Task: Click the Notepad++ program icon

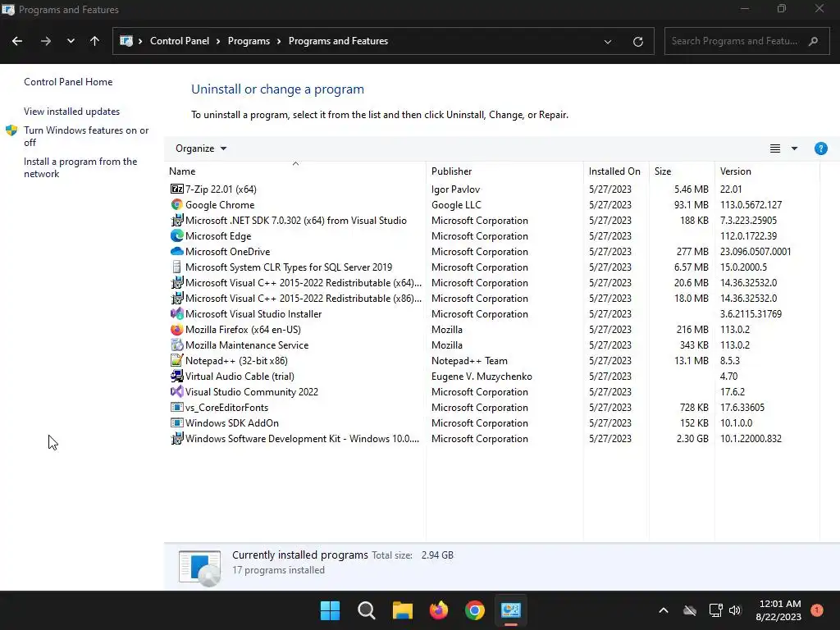Action: point(177,361)
